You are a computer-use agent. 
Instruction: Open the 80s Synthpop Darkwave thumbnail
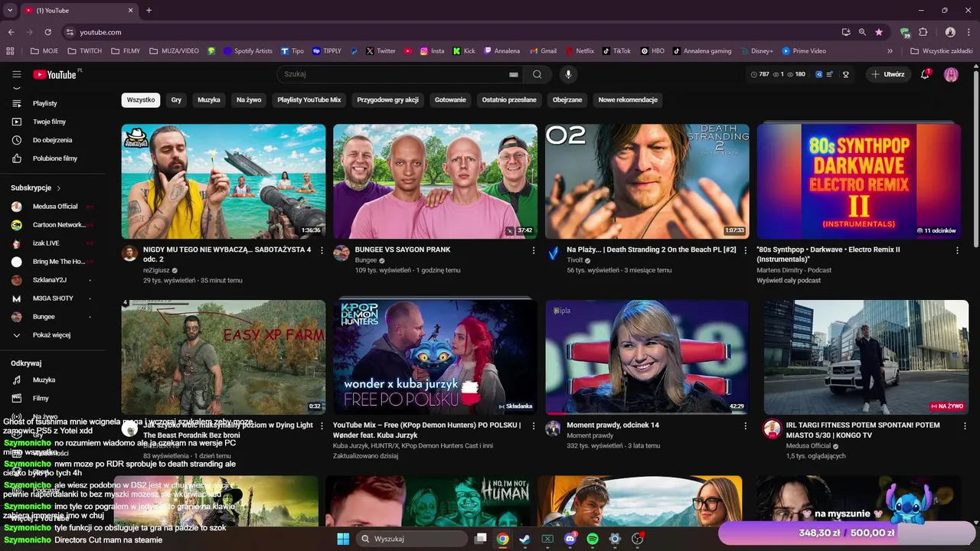[x=859, y=181]
